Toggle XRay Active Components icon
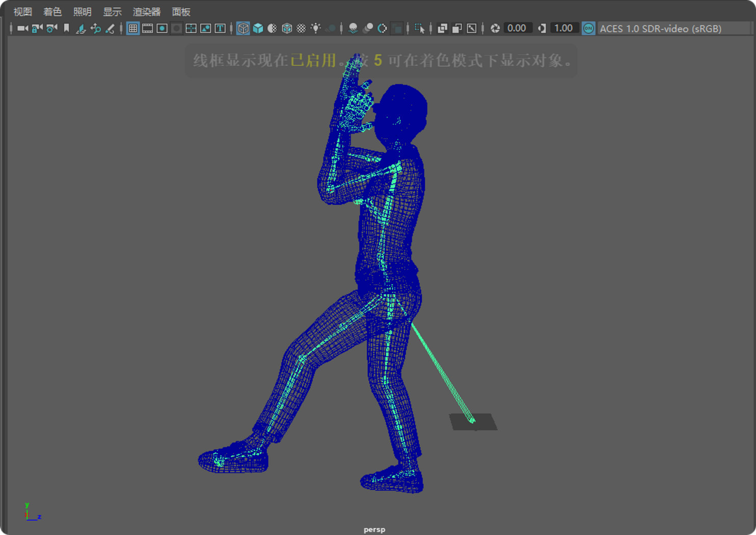 [457, 29]
